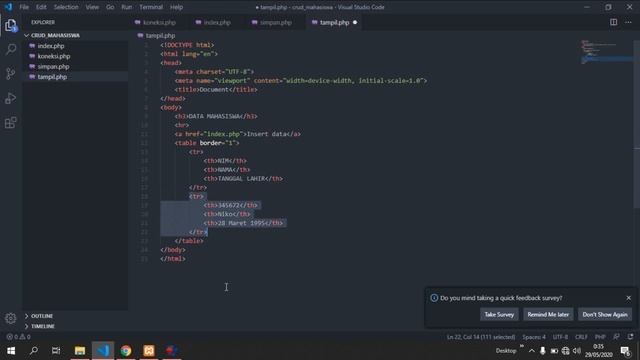Open the Terminal menu
The width and height of the screenshot is (640, 360).
(x=151, y=7)
